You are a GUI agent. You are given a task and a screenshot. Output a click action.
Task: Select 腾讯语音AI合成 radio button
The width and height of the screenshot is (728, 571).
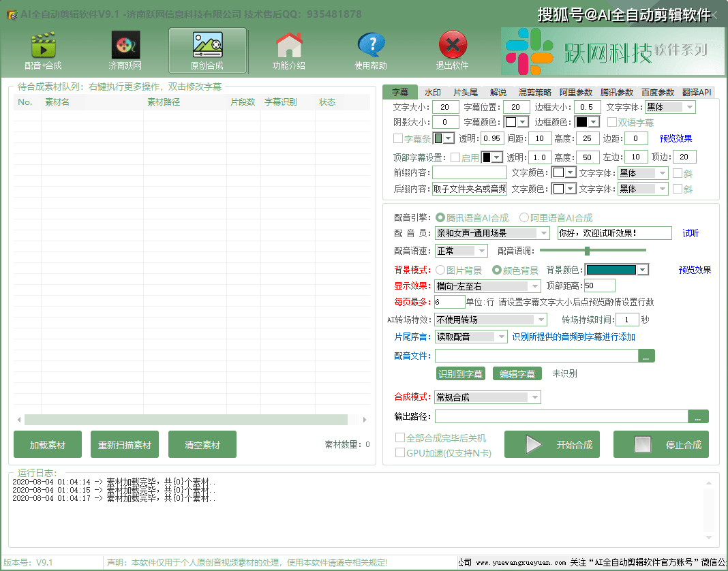click(440, 217)
